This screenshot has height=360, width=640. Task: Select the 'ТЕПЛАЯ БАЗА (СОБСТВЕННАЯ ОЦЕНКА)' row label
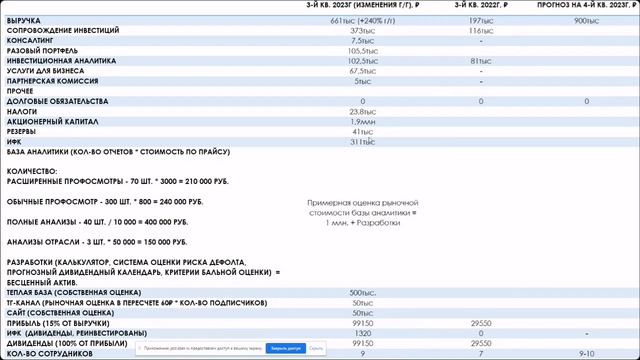click(x=74, y=293)
